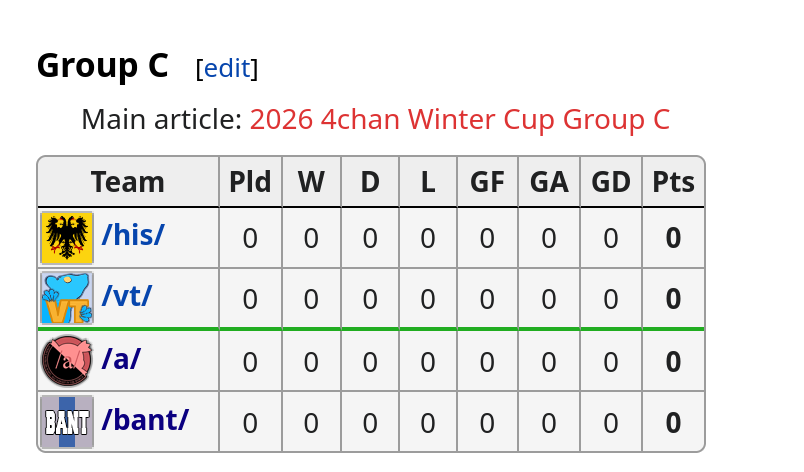
Task: Open the /bant/ team link
Action: pyautogui.click(x=145, y=419)
